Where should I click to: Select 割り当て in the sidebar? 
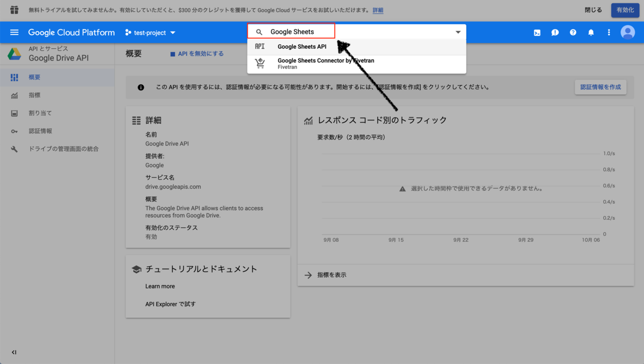[57, 113]
